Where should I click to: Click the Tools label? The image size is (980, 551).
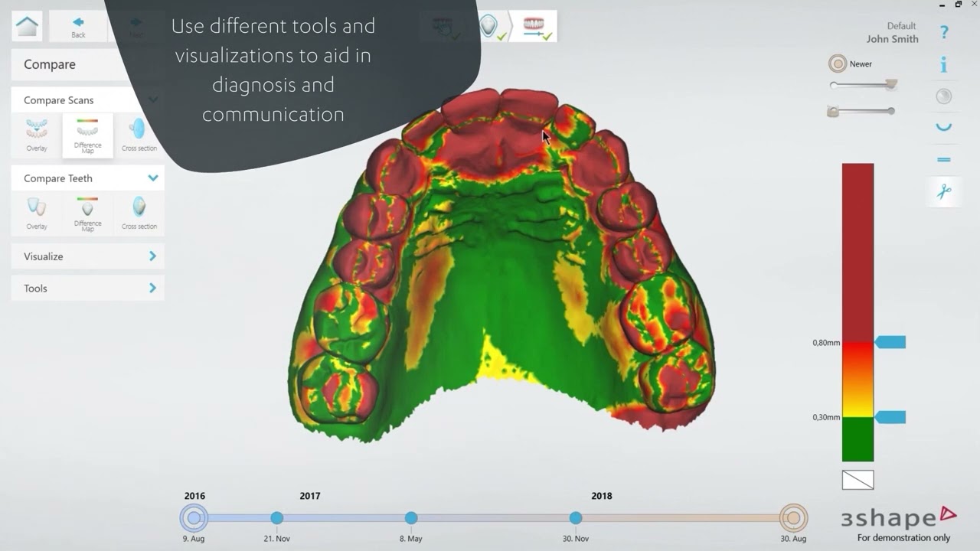pyautogui.click(x=35, y=289)
